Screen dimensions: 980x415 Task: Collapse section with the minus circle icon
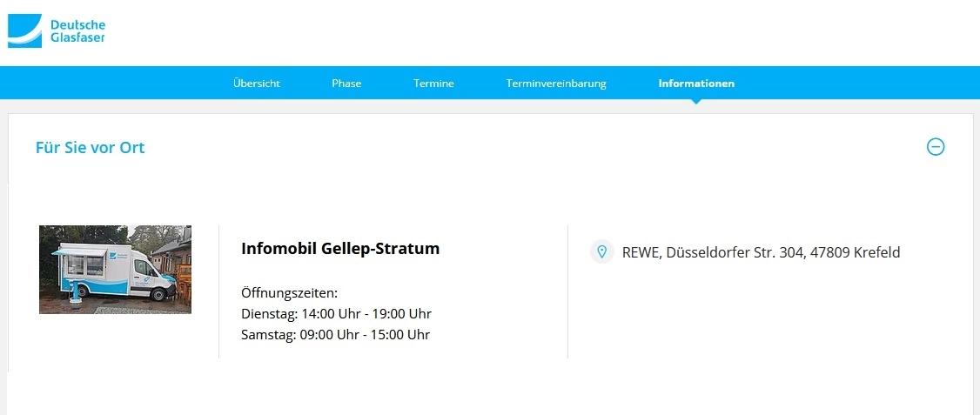(x=936, y=147)
